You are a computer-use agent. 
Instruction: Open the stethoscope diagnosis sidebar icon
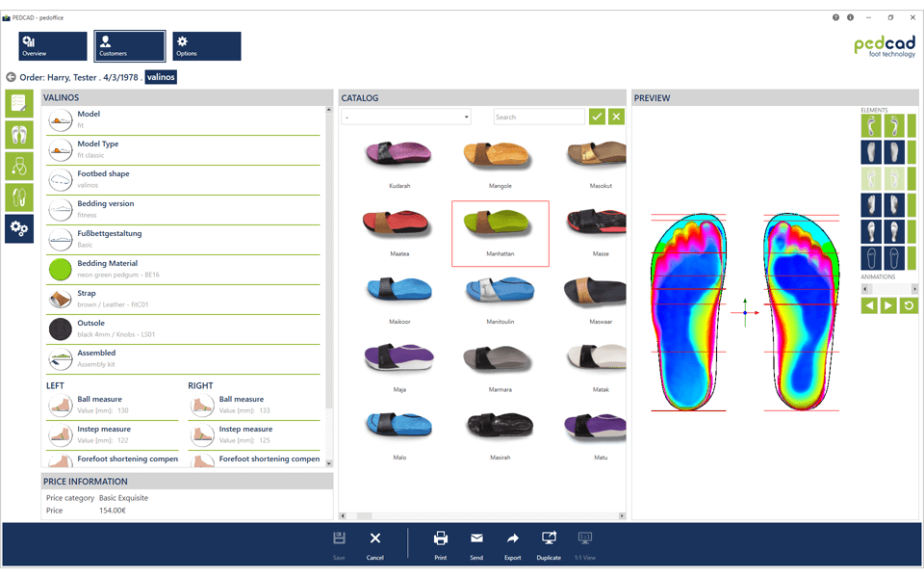pyautogui.click(x=19, y=166)
